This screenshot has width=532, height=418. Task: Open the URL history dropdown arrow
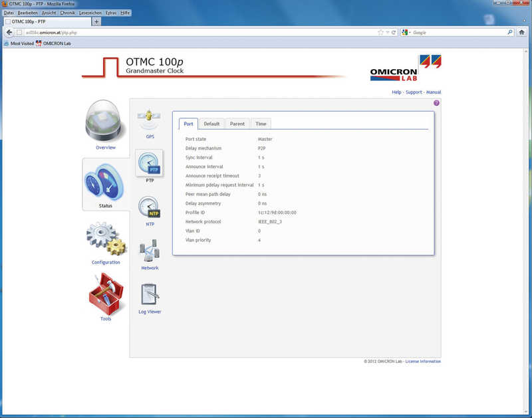pyautogui.click(x=388, y=32)
